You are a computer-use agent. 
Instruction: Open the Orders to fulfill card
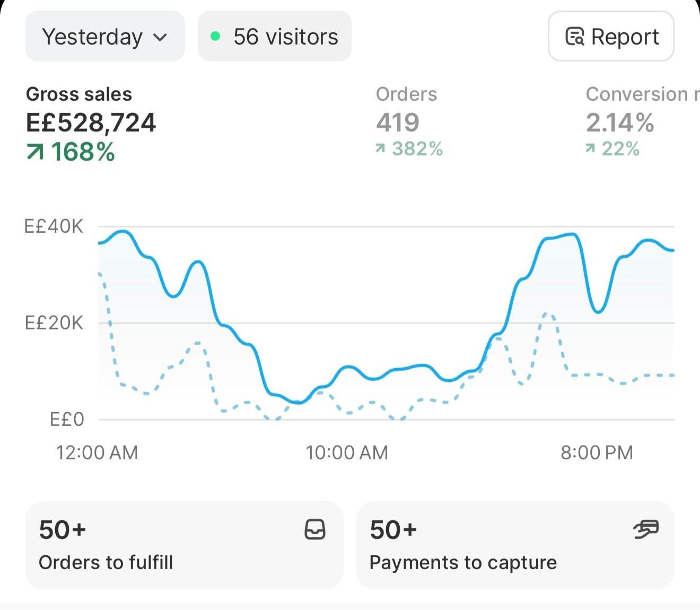pos(184,545)
